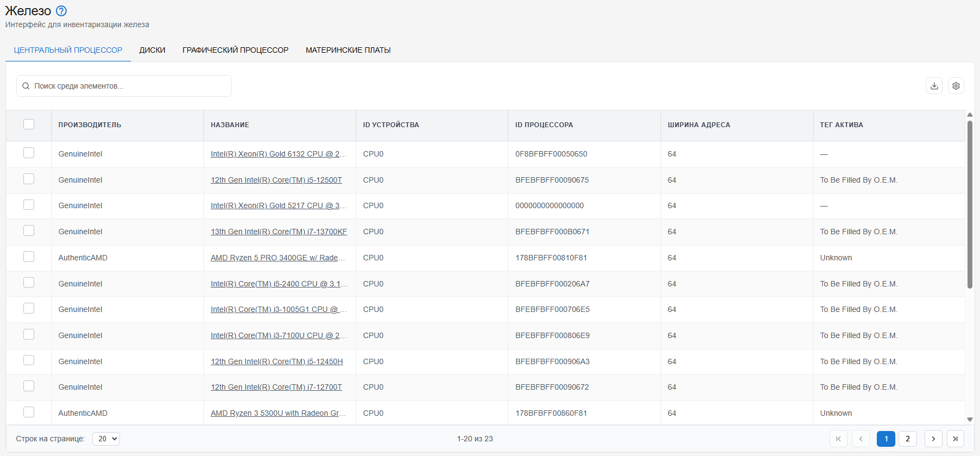Go to page 2 button
980x456 pixels.
pyautogui.click(x=908, y=439)
